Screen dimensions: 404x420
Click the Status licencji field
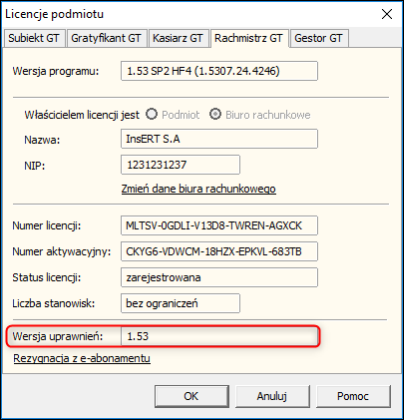[x=219, y=277]
